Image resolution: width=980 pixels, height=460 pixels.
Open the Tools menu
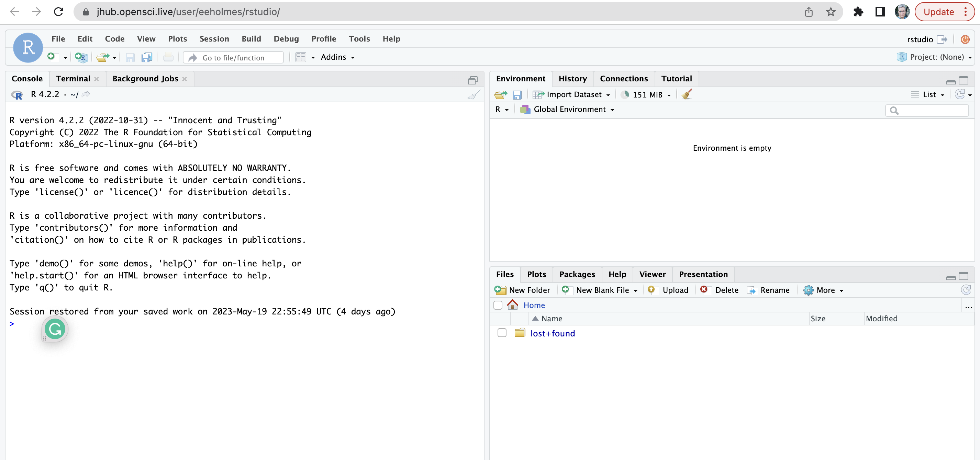click(x=359, y=39)
